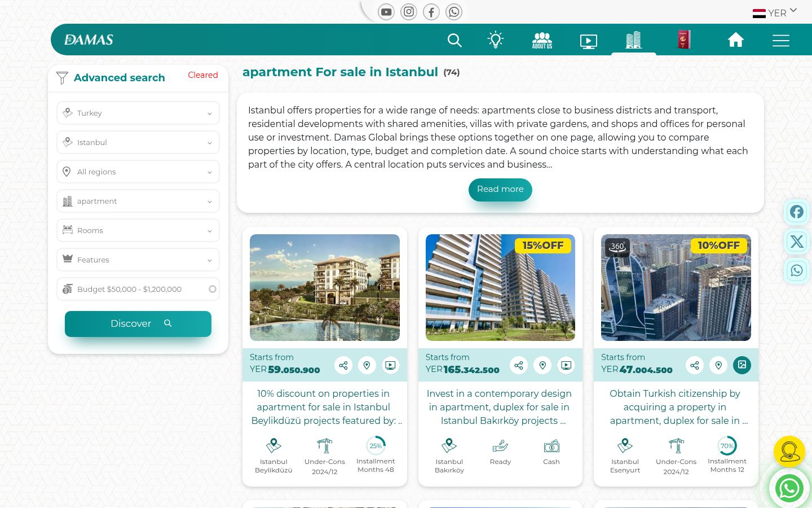Open the Beylikdüzü property photo
812x508 pixels.
(325, 287)
